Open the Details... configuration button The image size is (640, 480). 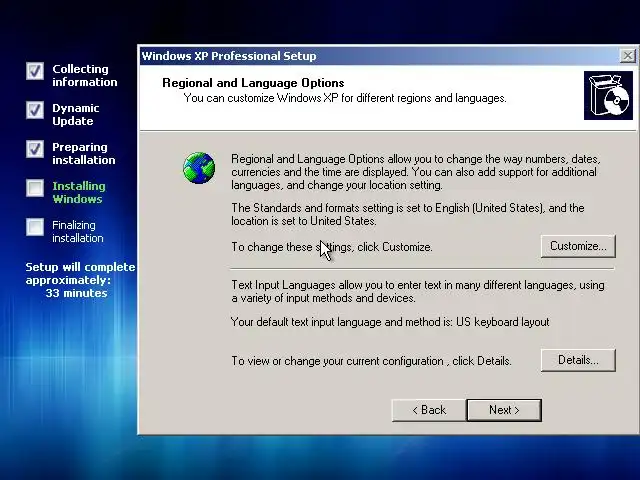(x=578, y=360)
